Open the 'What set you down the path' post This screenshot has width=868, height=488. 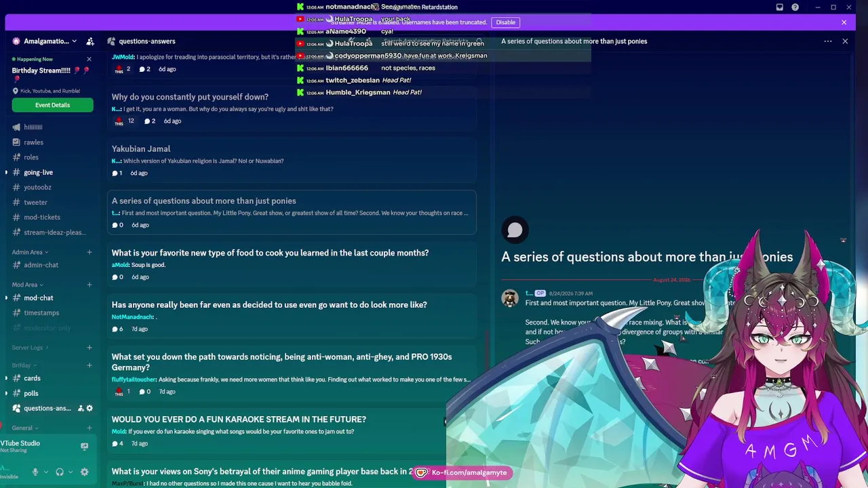[292, 374]
